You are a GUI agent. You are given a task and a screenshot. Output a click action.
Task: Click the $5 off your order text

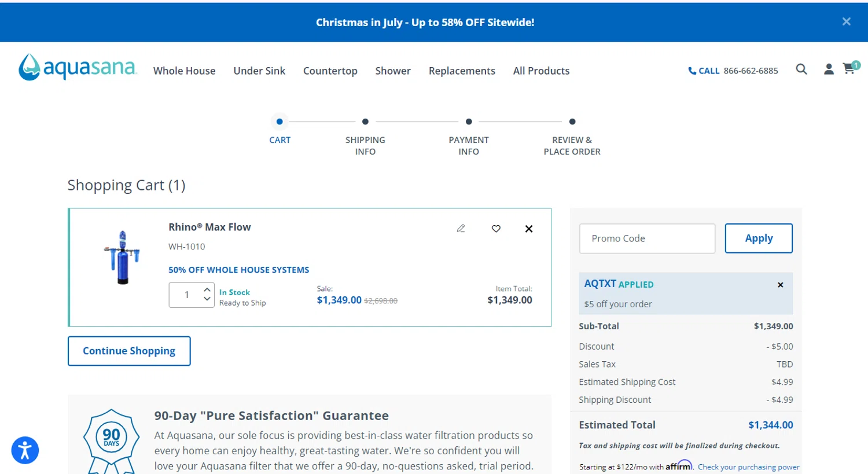617,304
